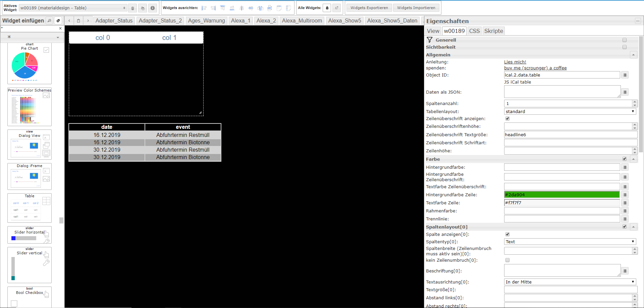Open the View properties tab
This screenshot has width=644, height=308.
pos(433,31)
